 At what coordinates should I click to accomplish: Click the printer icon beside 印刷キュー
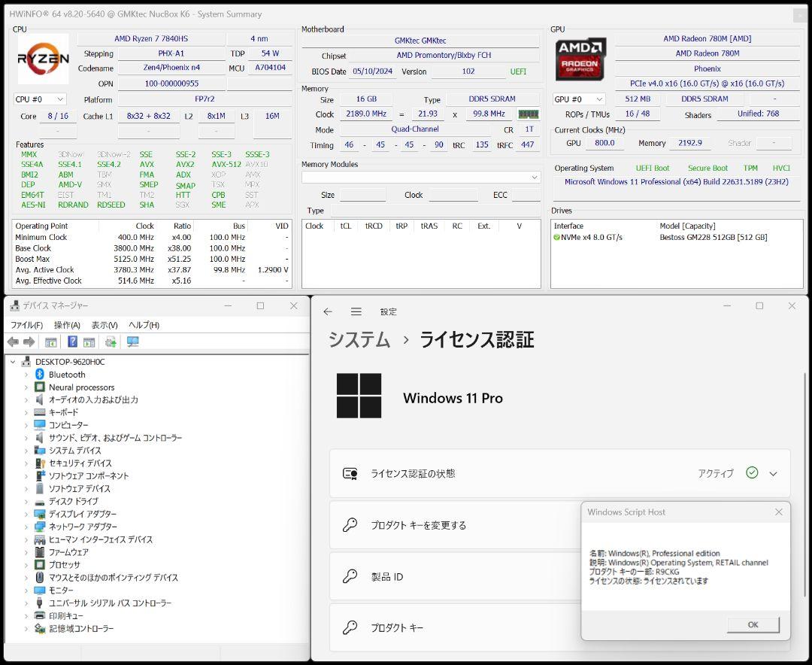pyautogui.click(x=40, y=616)
